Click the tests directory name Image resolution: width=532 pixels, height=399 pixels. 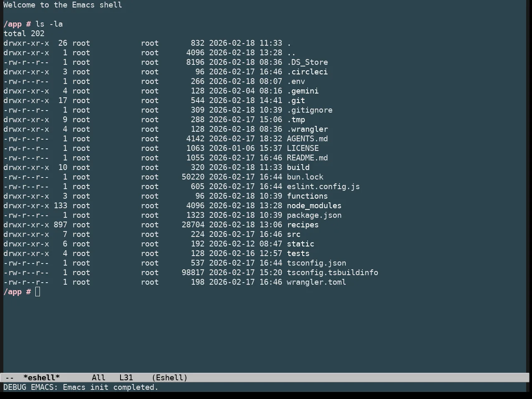tap(298, 254)
